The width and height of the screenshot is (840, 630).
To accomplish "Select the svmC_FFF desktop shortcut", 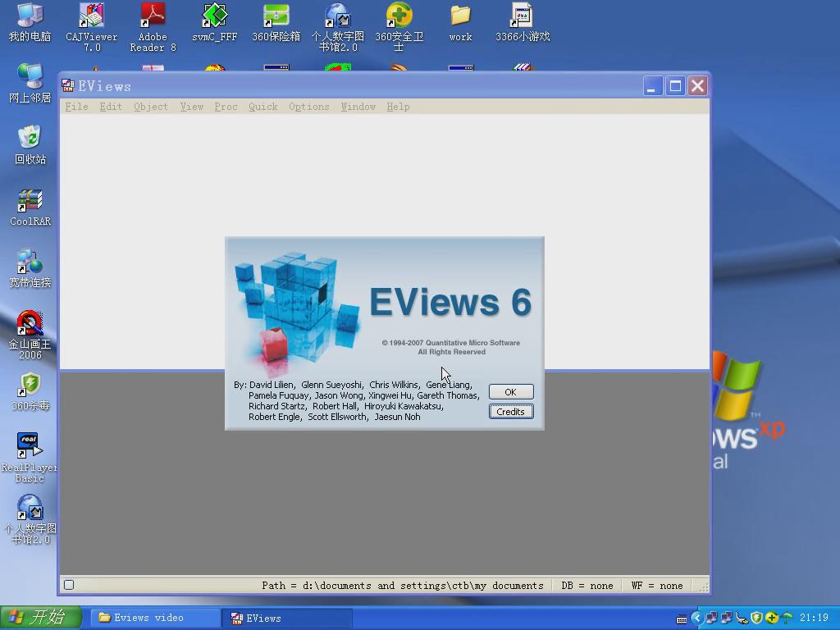I will point(214,21).
